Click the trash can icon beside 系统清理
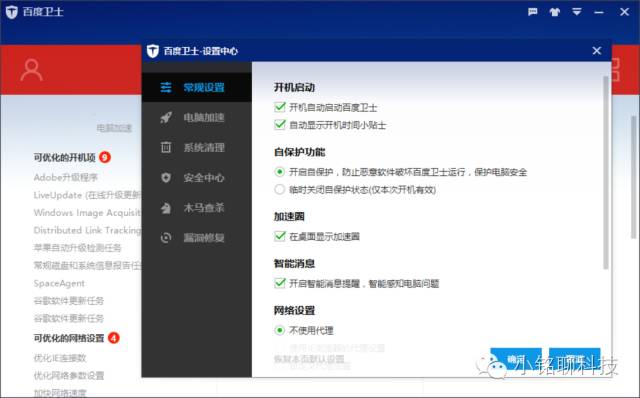 coord(166,147)
